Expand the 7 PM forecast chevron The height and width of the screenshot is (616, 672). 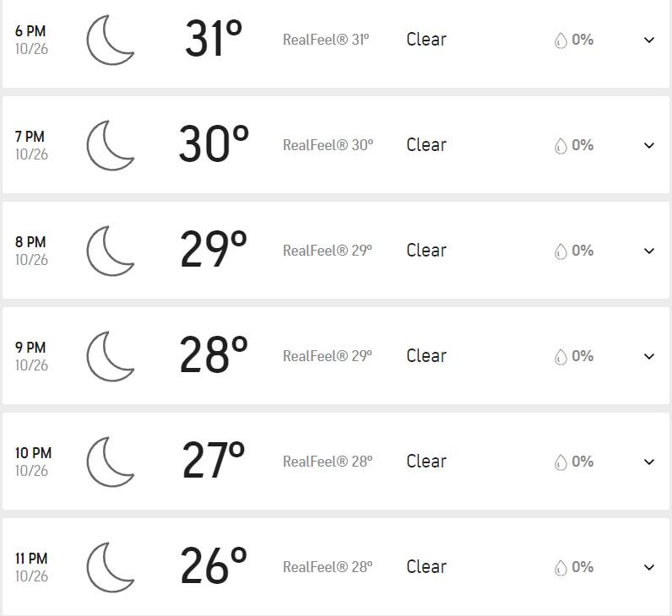tap(649, 145)
